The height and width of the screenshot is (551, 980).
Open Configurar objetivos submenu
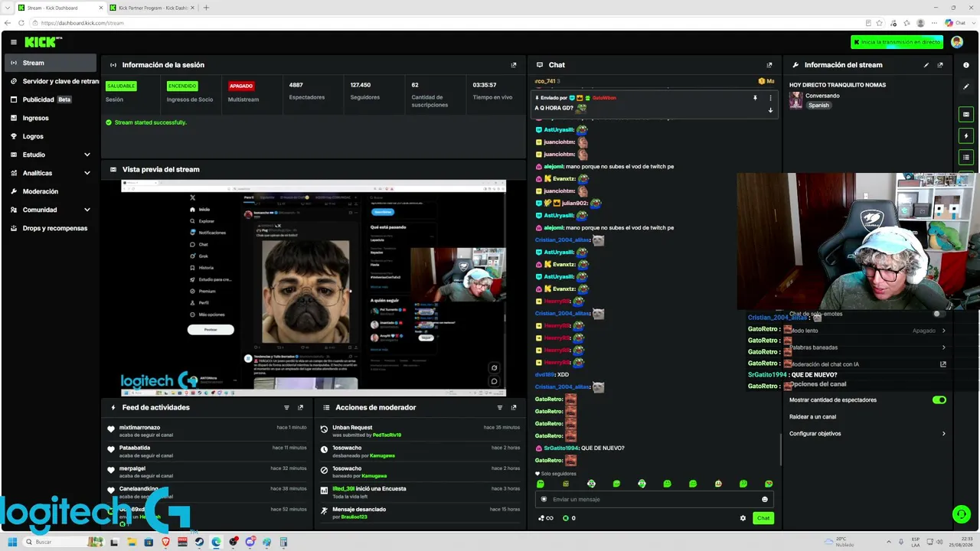(867, 434)
